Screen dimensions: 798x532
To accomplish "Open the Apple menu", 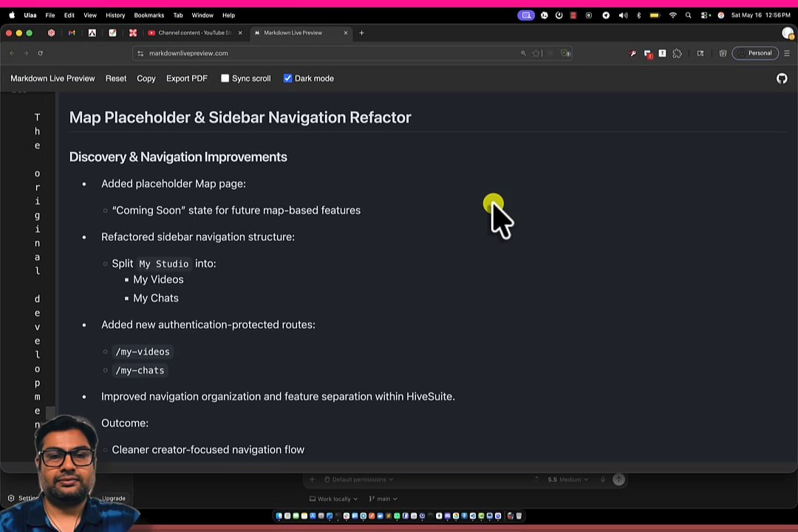I will [12, 15].
